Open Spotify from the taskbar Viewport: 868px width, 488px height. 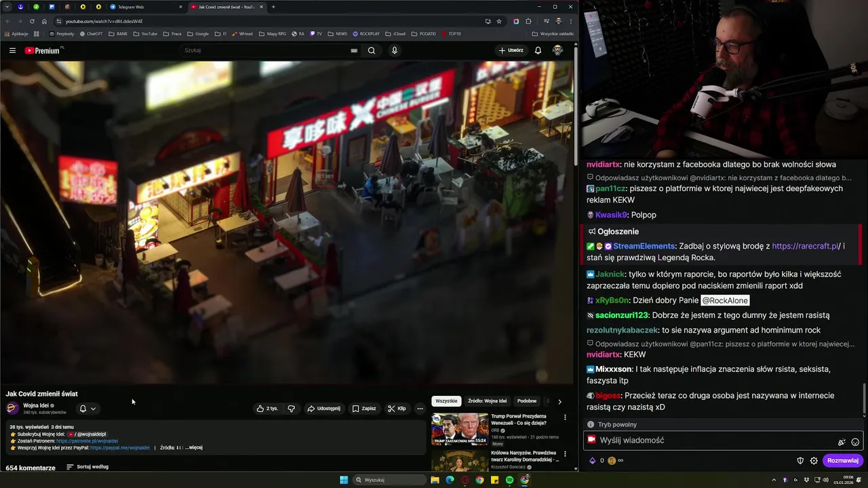(x=509, y=480)
